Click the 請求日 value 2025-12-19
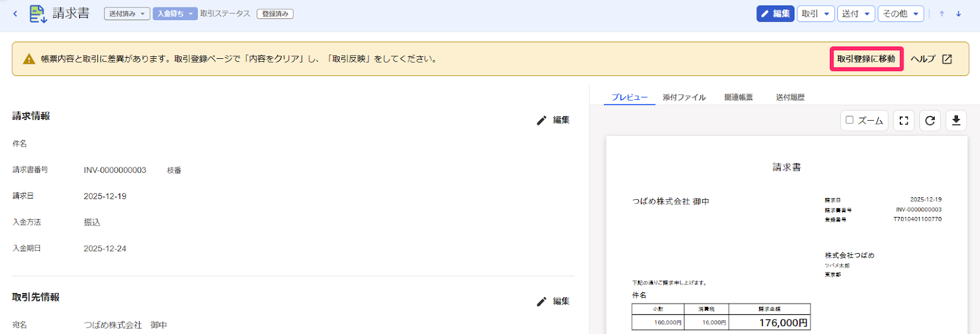The width and height of the screenshot is (980, 334). tap(105, 196)
